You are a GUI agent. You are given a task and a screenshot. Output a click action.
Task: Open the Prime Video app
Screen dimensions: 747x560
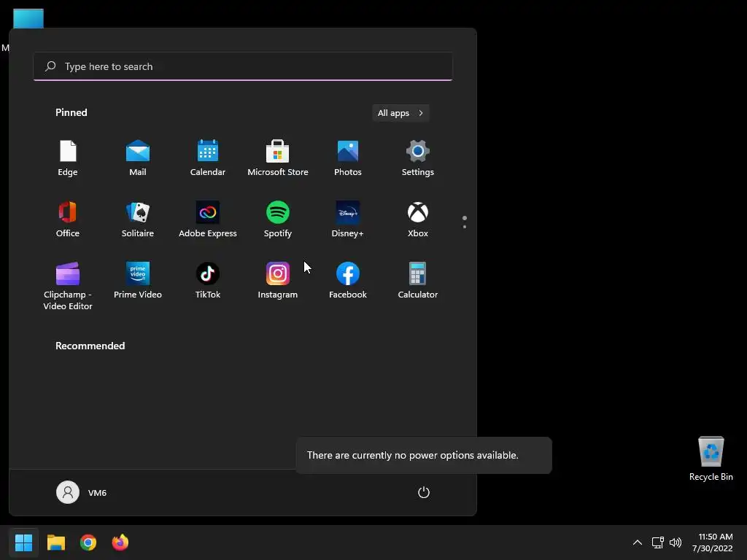coord(138,281)
